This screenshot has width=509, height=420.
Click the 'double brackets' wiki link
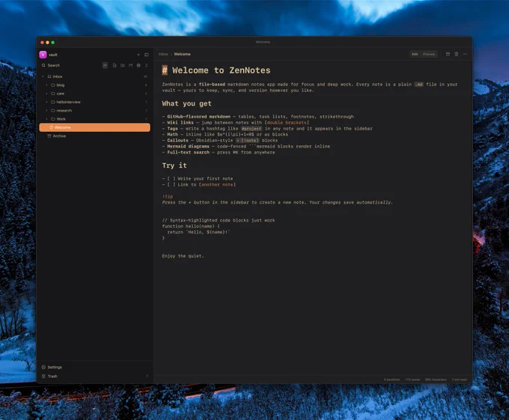point(287,122)
